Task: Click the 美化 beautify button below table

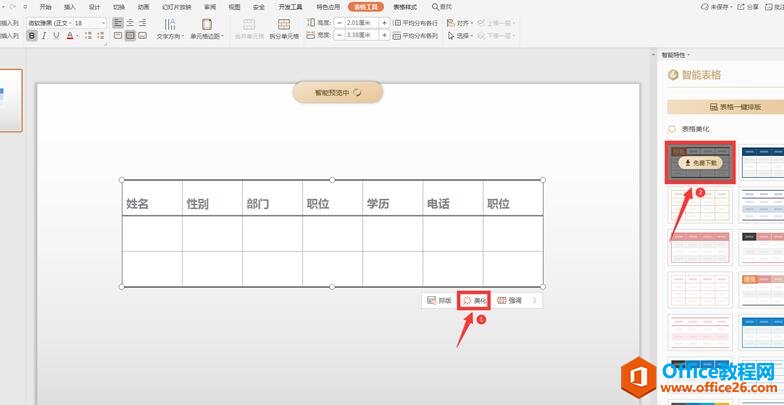Action: (474, 300)
